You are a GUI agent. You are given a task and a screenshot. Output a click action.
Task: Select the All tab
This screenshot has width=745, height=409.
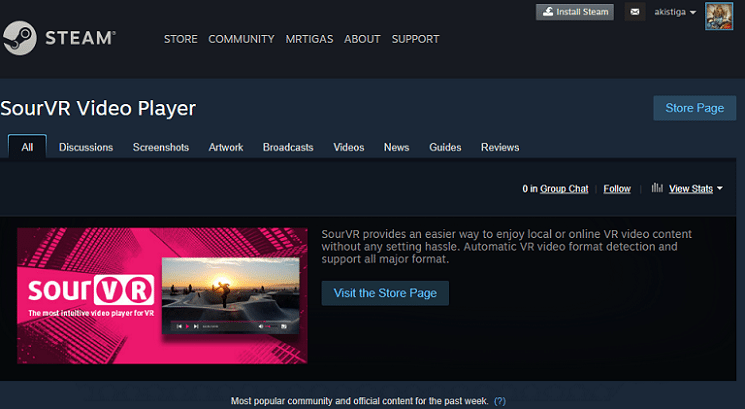tap(27, 147)
